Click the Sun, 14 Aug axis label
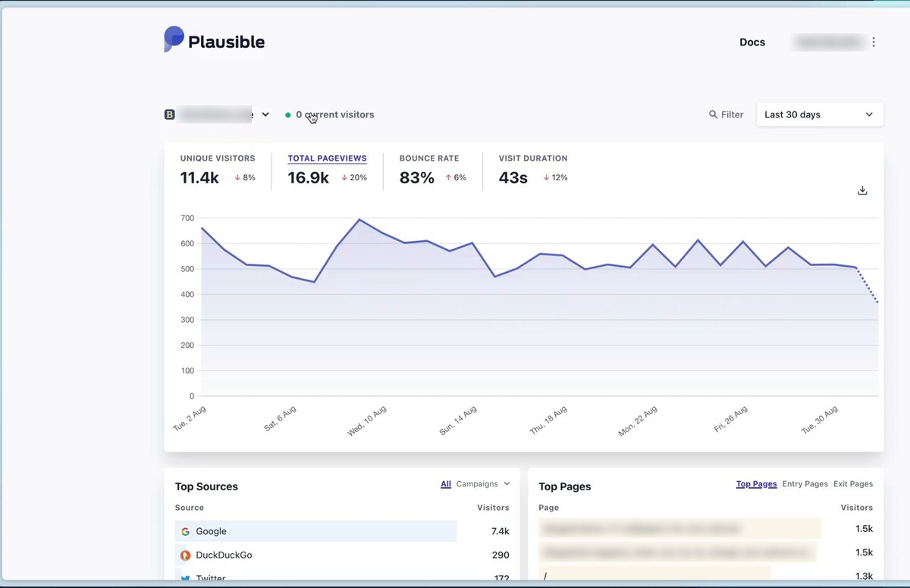The height and width of the screenshot is (588, 910). coord(458,421)
